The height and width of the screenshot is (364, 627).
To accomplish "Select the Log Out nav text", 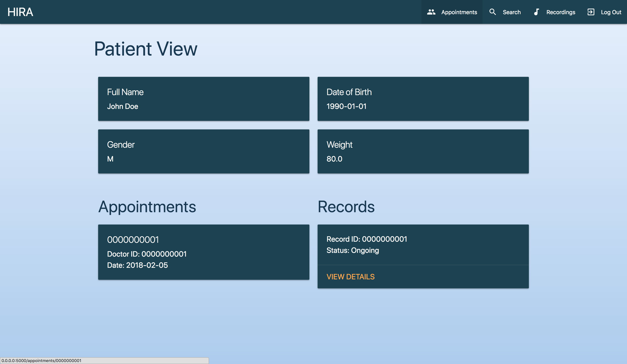I will point(611,12).
